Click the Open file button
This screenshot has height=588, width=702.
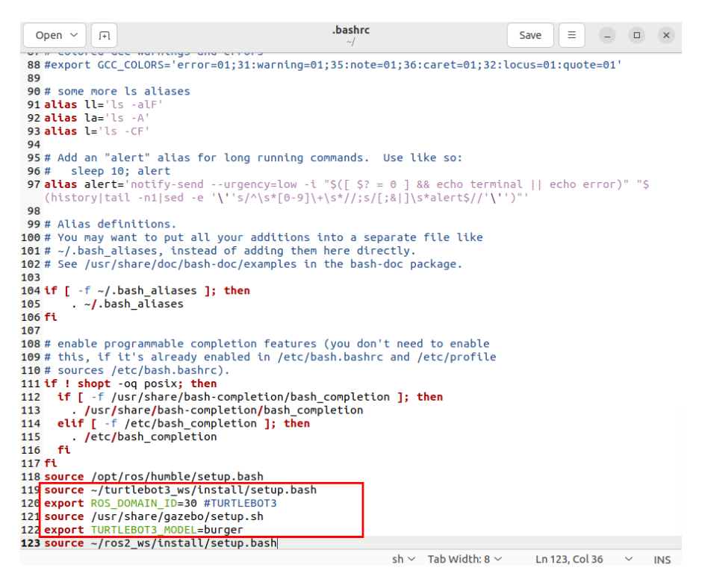click(x=49, y=35)
